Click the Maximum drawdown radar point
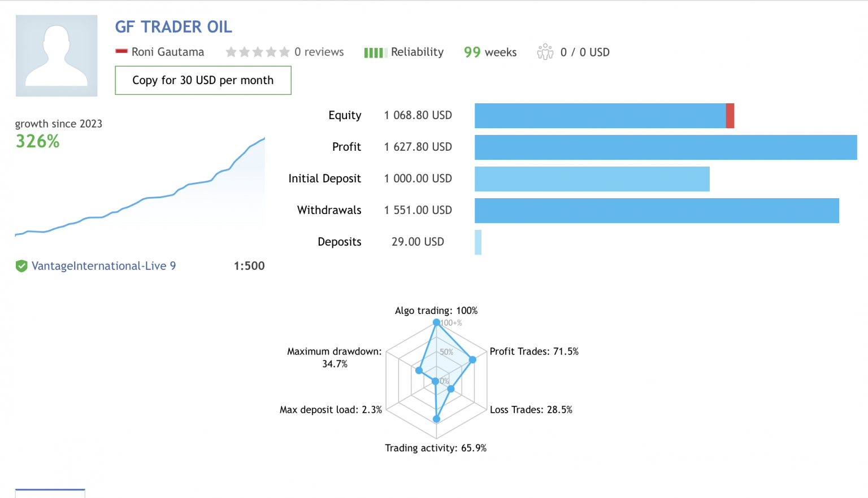Screen dimensions: 868x498 point(419,370)
